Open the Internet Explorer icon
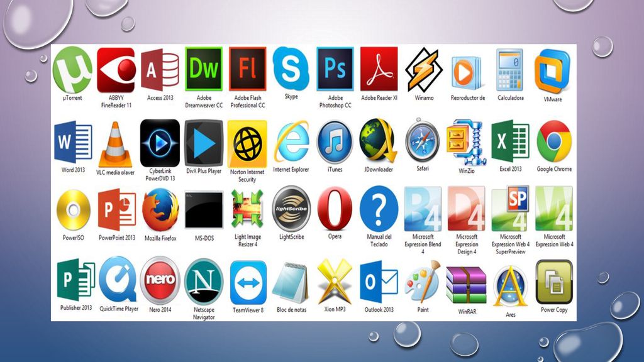This screenshot has height=362, width=644. [x=292, y=141]
